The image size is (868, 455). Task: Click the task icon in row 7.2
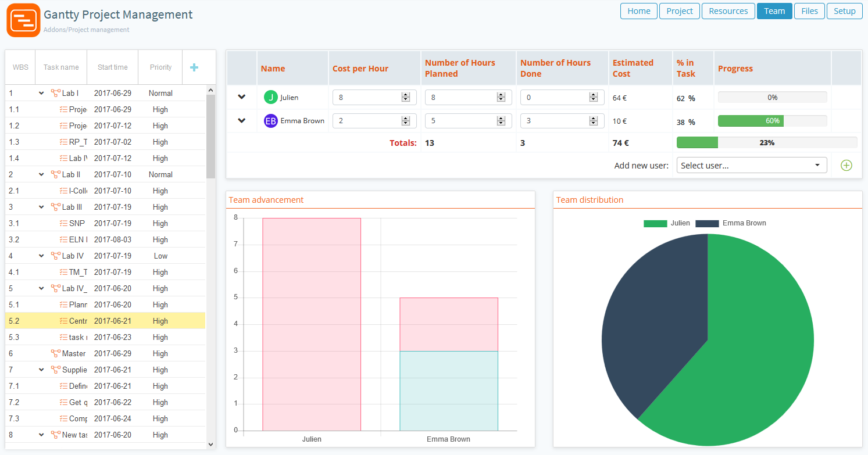[x=63, y=402]
